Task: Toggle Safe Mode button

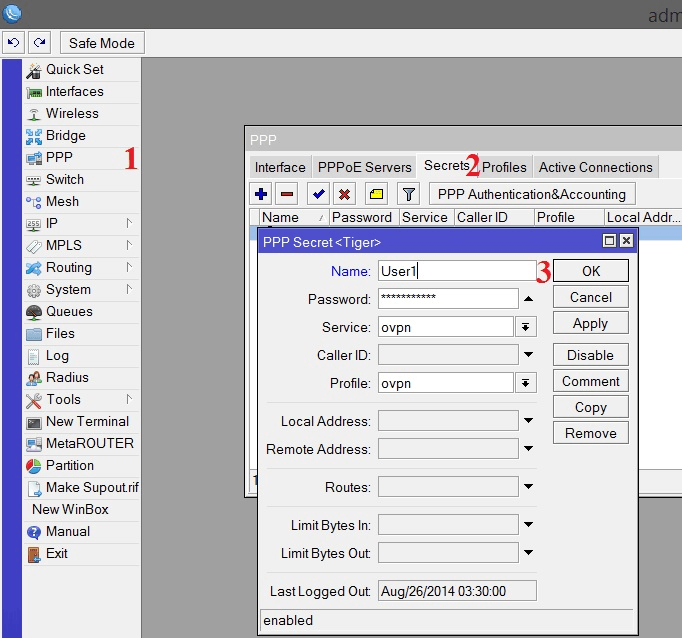Action: pyautogui.click(x=102, y=43)
